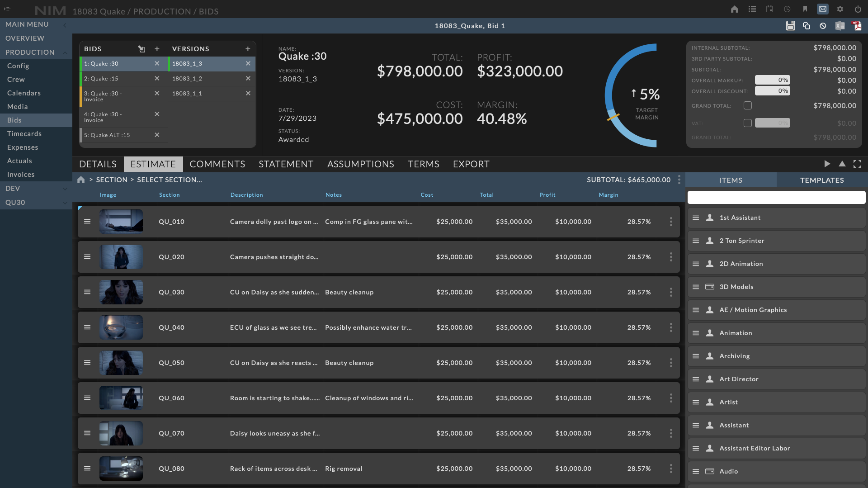Open the calendar icon in top bar
The width and height of the screenshot is (868, 488).
coord(769,9)
